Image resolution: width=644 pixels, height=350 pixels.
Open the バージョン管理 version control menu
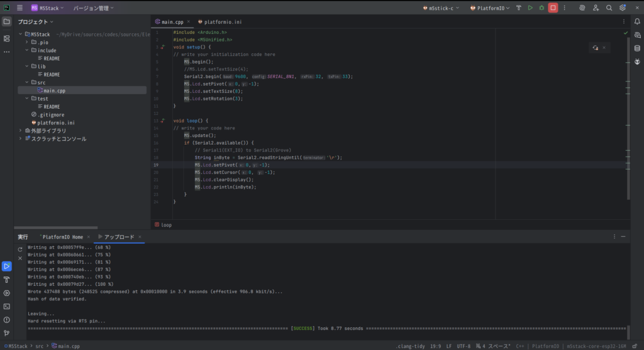[93, 8]
